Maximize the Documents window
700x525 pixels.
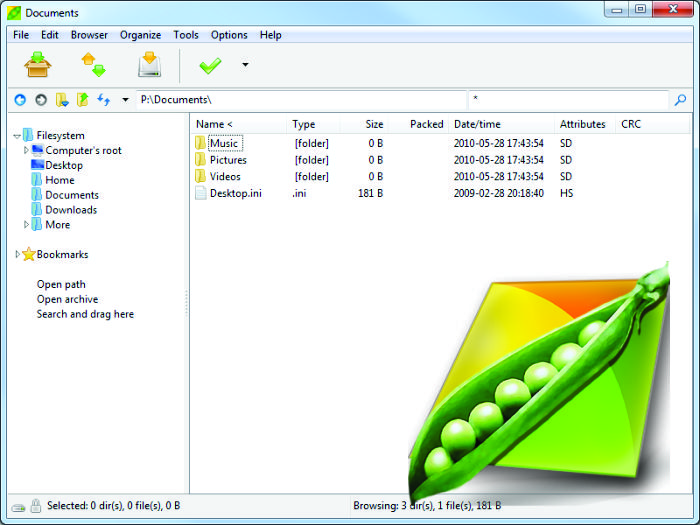[x=640, y=9]
